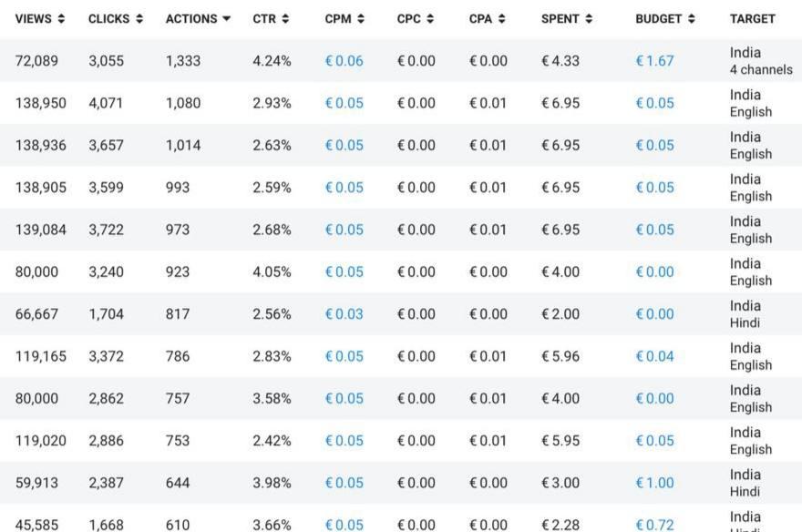This screenshot has width=802, height=532.
Task: Sort table by CPM column
Action: 344,18
